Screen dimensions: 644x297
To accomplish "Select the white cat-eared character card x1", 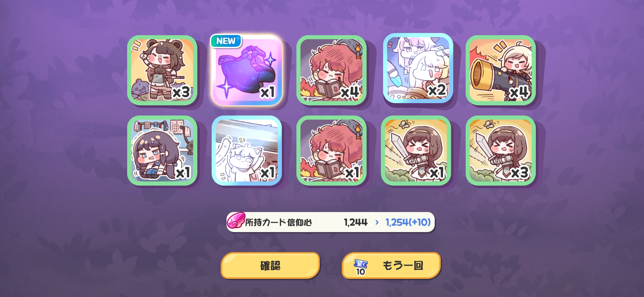I will [247, 150].
